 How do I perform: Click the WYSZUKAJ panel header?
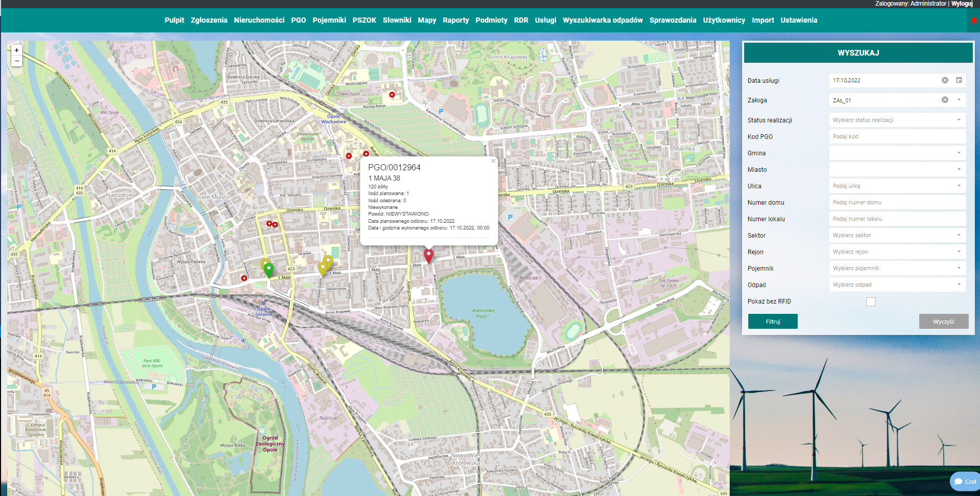[858, 52]
